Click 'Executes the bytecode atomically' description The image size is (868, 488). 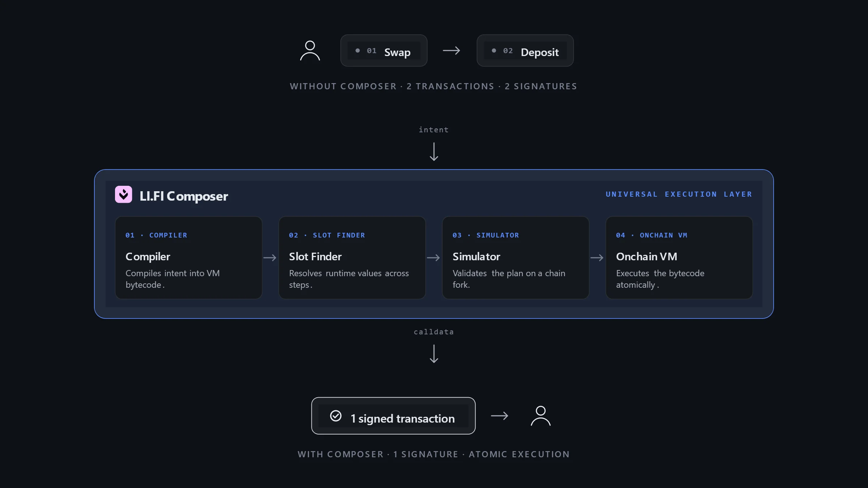point(660,279)
